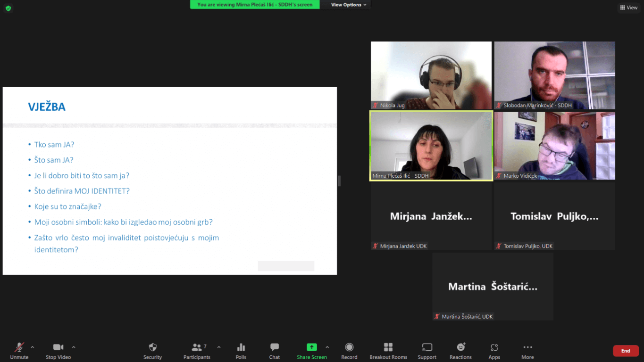Expand audio options arrow beside Unmute
The image size is (644, 362).
tap(32, 347)
